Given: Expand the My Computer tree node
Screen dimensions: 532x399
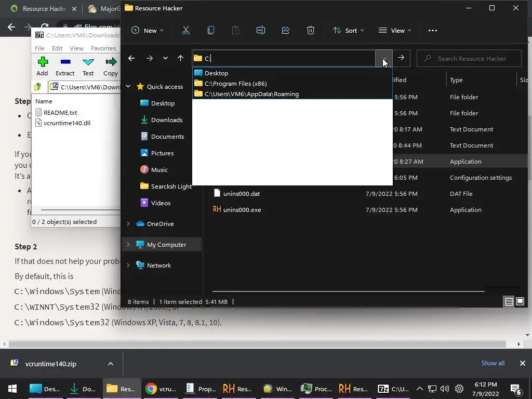Looking at the screenshot, I should point(128,244).
